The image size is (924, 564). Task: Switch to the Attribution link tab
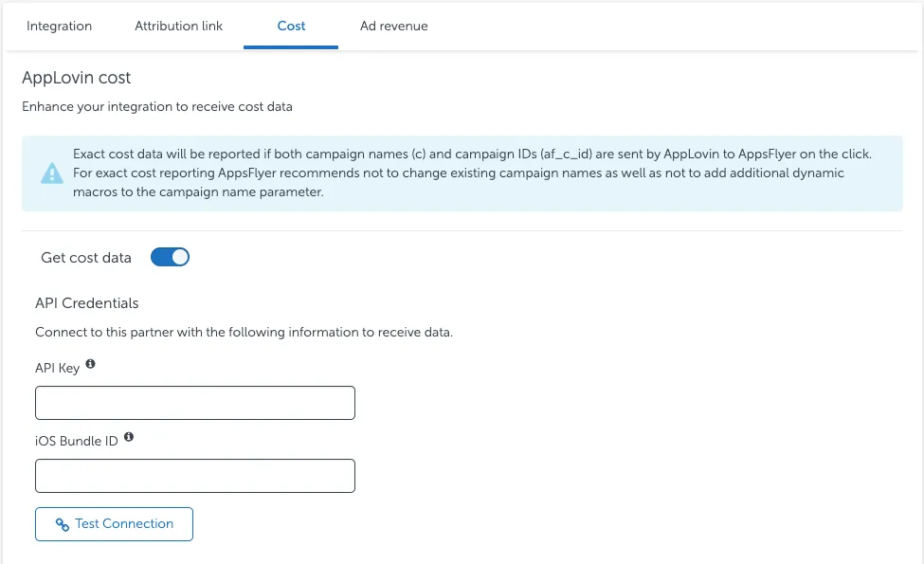[178, 26]
